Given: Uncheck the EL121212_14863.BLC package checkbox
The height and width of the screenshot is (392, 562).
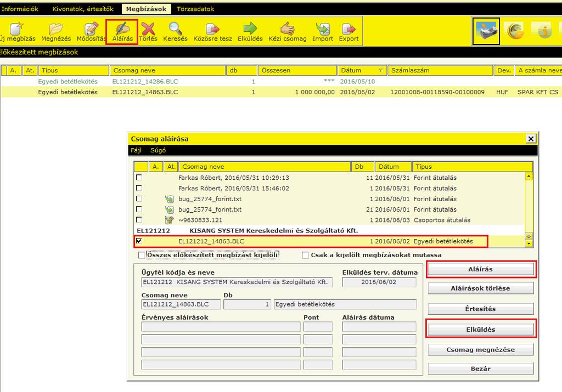Looking at the screenshot, I should (x=139, y=241).
